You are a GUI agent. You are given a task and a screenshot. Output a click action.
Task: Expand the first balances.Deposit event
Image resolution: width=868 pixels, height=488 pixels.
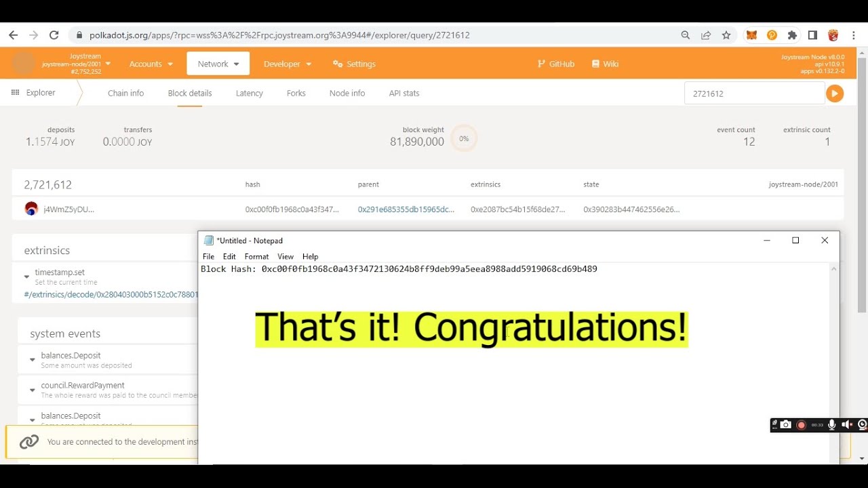pyautogui.click(x=32, y=360)
